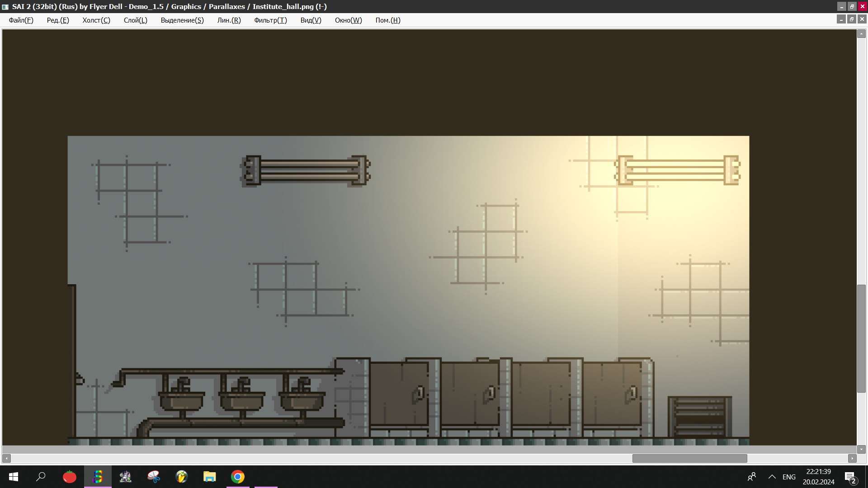Open the tomato app from taskbar
Screen dimensions: 868x488
(70, 477)
